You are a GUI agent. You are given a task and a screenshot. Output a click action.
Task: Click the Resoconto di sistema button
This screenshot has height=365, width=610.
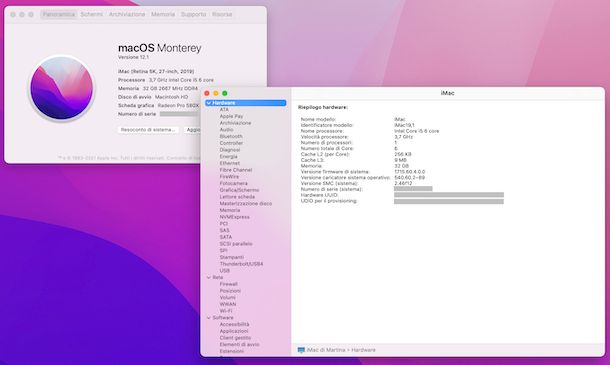(x=148, y=130)
